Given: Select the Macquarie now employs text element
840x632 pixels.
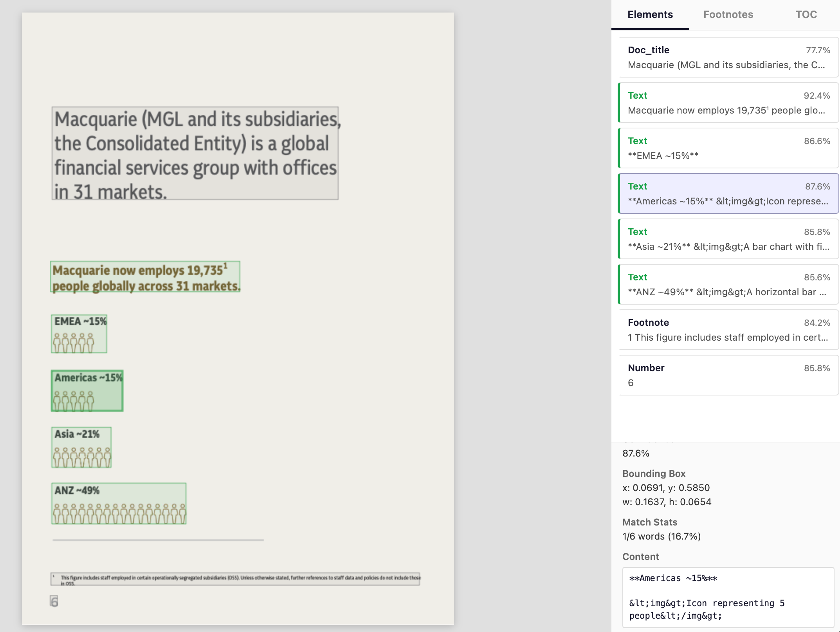Looking at the screenshot, I should pos(728,103).
